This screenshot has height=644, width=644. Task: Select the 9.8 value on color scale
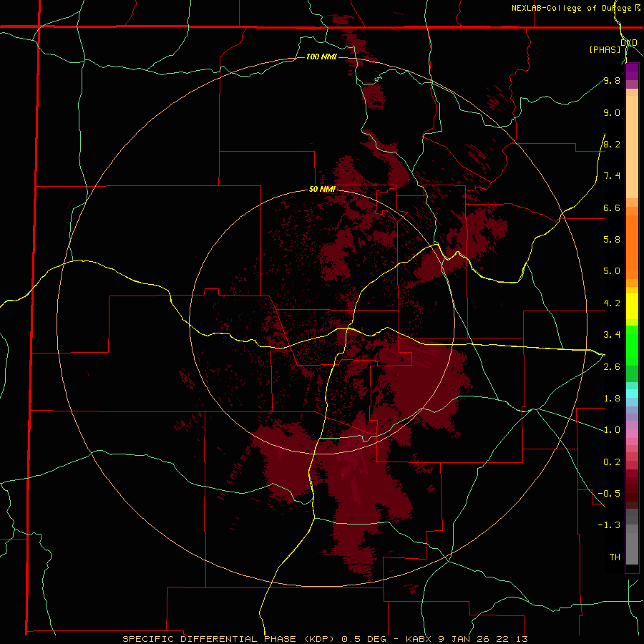[612, 80]
